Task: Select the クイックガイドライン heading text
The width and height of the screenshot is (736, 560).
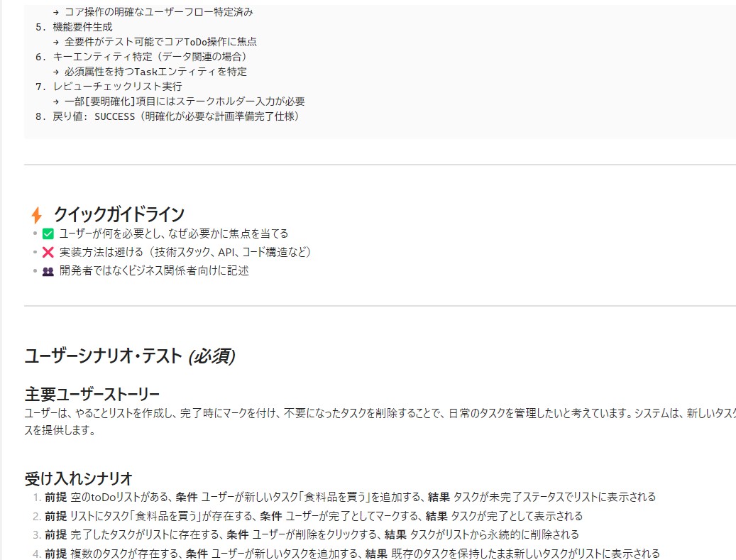Action: pos(119,214)
